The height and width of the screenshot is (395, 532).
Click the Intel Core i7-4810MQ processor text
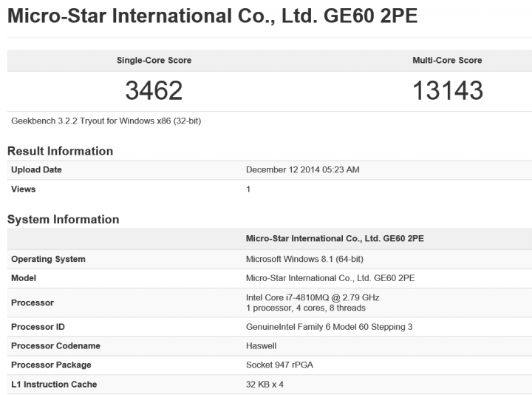pyautogui.click(x=313, y=297)
